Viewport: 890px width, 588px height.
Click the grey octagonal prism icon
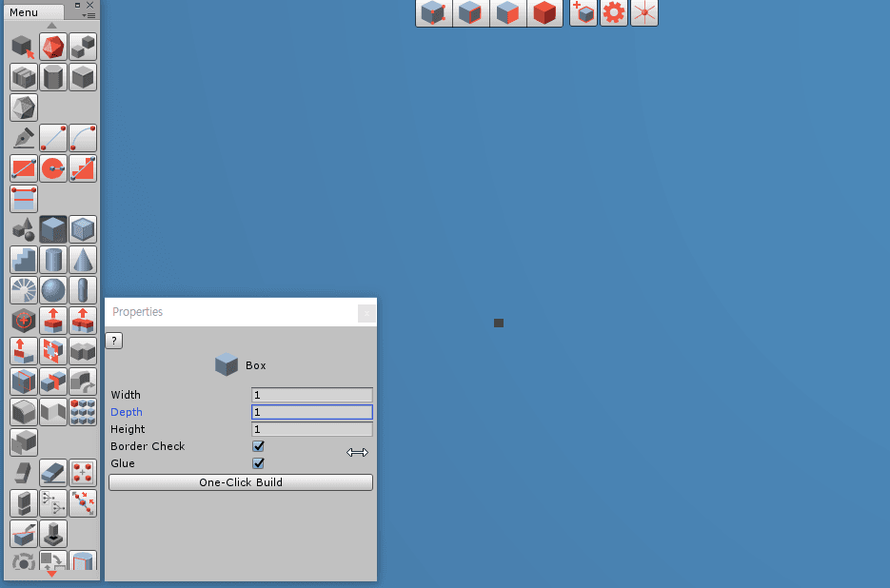[53, 77]
